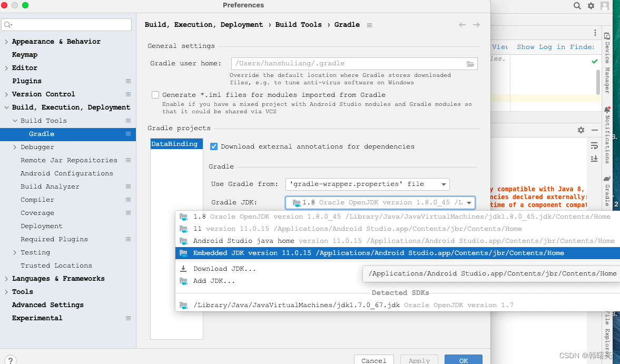The width and height of the screenshot is (620, 364).
Task: Collapse Build, Execution, Deployment section
Action: tap(6, 107)
